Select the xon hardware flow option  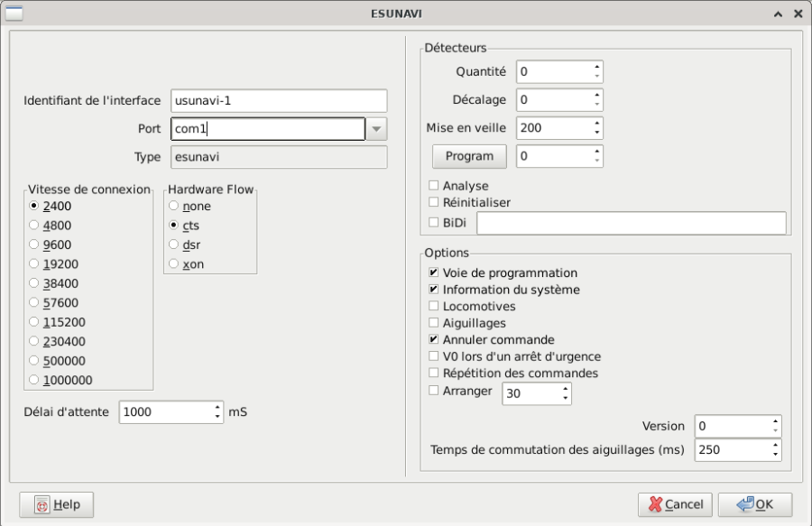coord(171,263)
